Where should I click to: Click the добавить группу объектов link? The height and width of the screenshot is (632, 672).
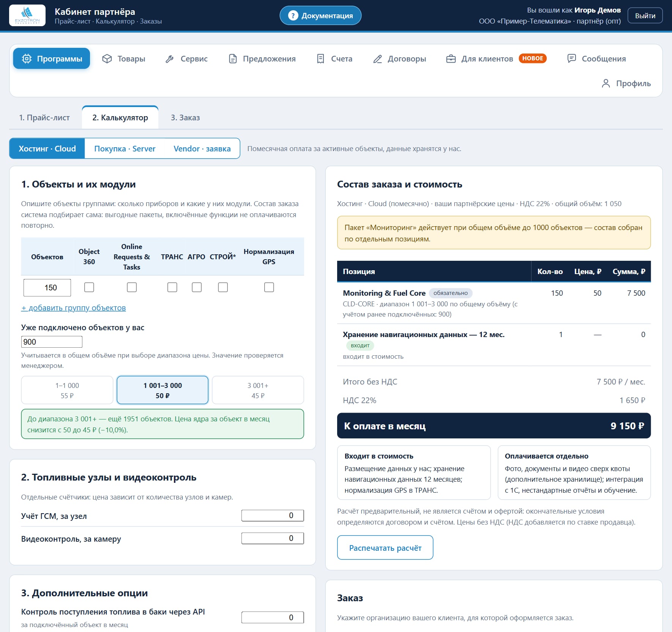pyautogui.click(x=73, y=308)
